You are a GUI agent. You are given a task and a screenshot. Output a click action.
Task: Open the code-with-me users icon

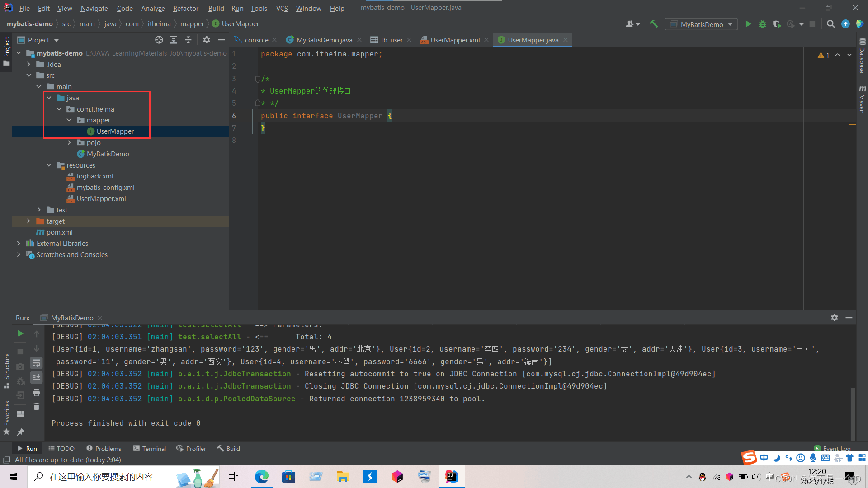coord(632,24)
